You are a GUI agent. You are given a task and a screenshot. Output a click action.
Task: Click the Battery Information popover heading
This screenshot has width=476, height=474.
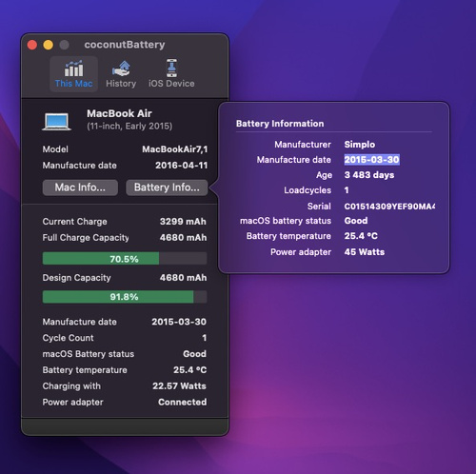(x=280, y=124)
